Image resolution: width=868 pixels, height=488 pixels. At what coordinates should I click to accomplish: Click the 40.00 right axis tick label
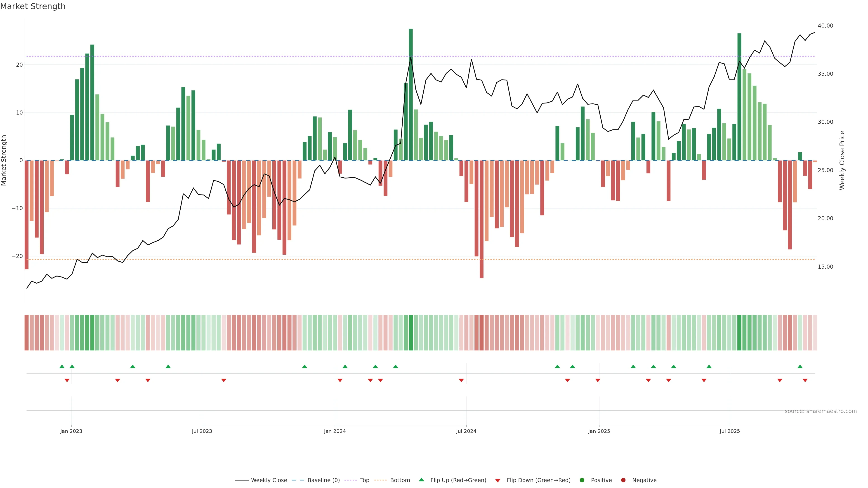[x=825, y=26]
